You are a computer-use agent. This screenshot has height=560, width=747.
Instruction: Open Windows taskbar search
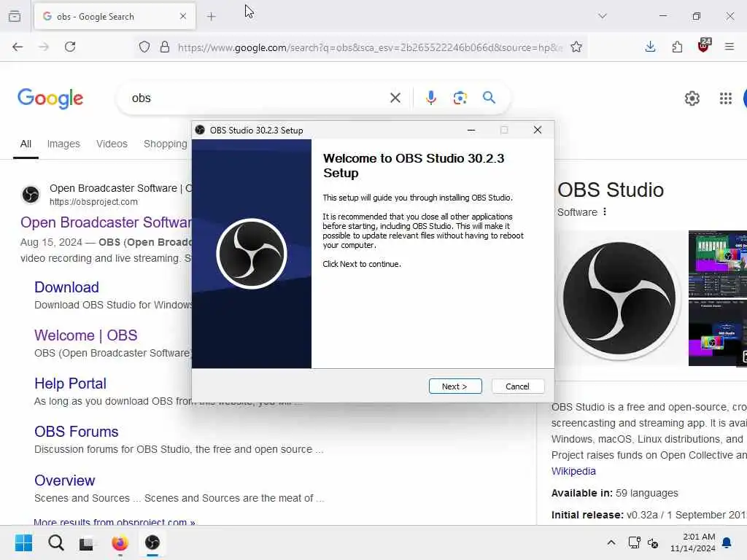pyautogui.click(x=55, y=542)
